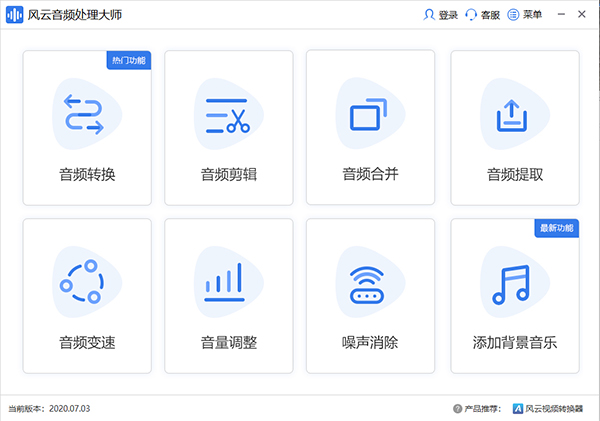This screenshot has width=600, height=421.
Task: Select the 音频合并 overlapping squares icon
Action: (369, 115)
